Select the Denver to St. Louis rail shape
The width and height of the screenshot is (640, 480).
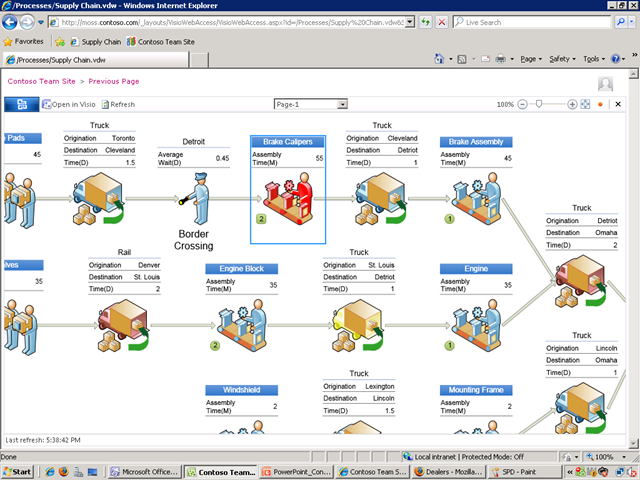[123, 325]
